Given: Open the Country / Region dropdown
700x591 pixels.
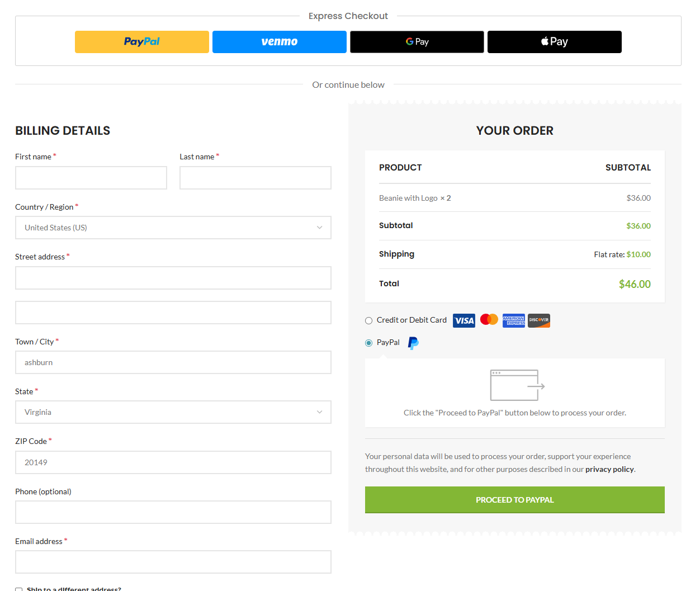Looking at the screenshot, I should pyautogui.click(x=173, y=228).
